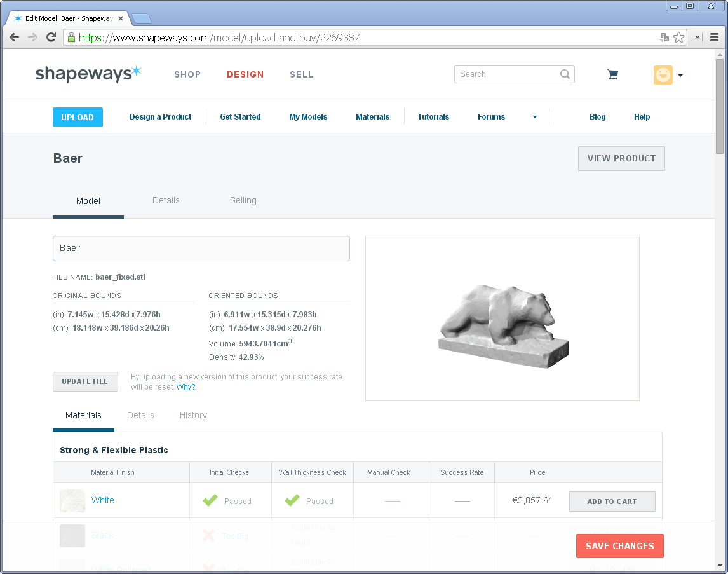728x574 pixels.
Task: Click the search magnifier icon
Action: tap(564, 74)
